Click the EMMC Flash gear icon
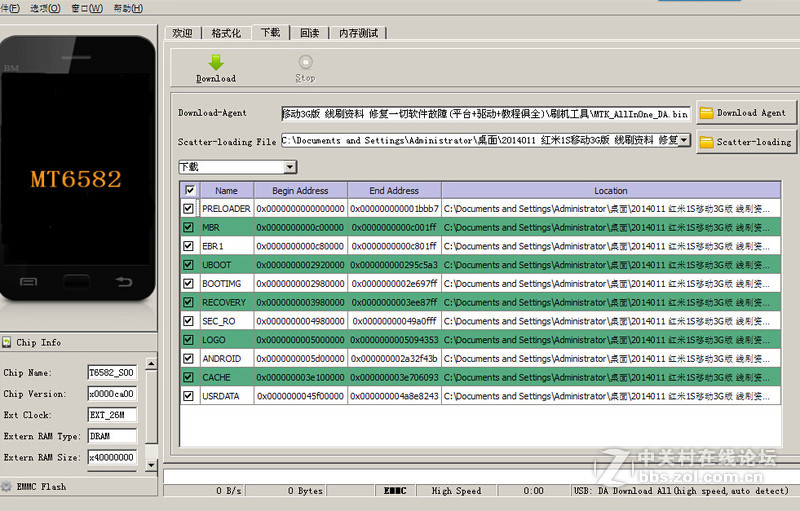The width and height of the screenshot is (800, 511). tap(6, 487)
